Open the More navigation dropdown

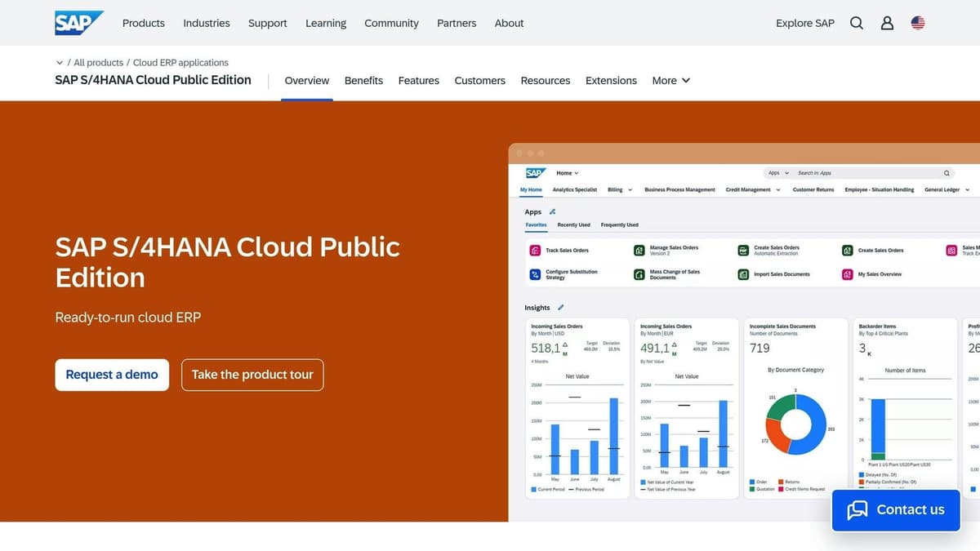pyautogui.click(x=670, y=80)
